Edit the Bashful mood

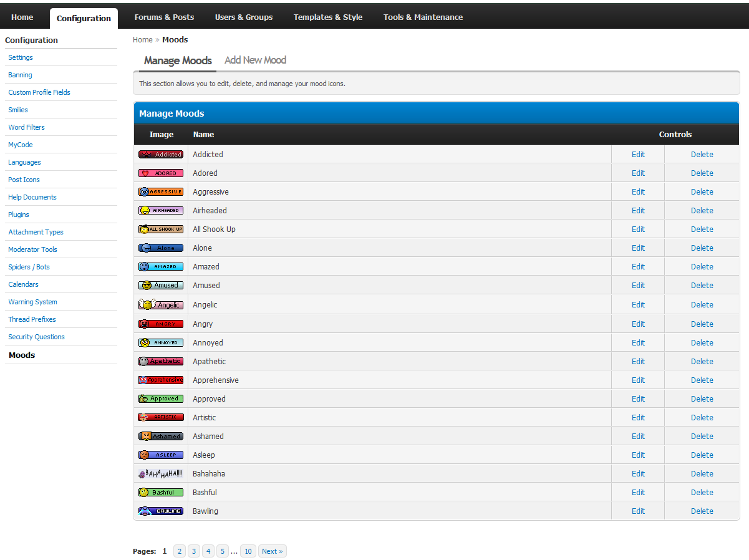638,493
